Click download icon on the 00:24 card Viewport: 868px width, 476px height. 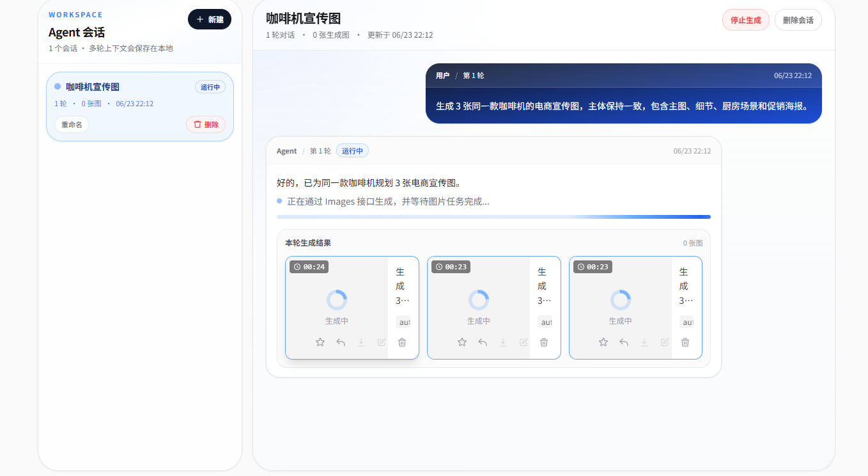pos(361,342)
